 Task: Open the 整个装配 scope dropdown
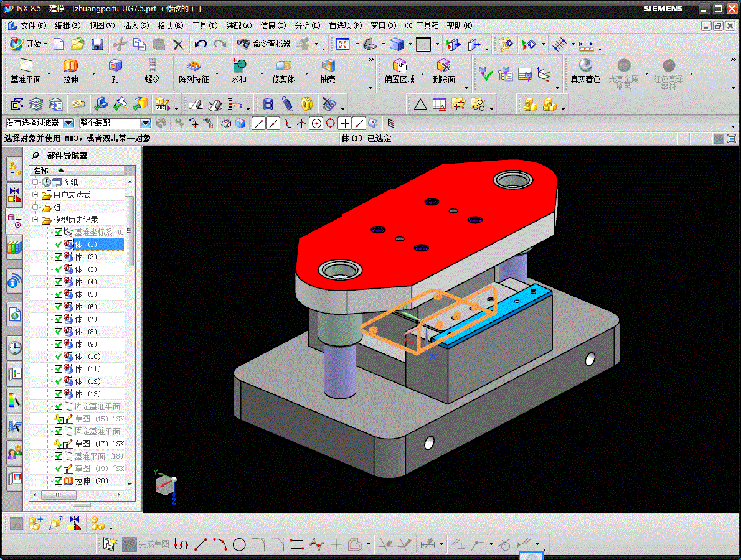click(x=145, y=123)
